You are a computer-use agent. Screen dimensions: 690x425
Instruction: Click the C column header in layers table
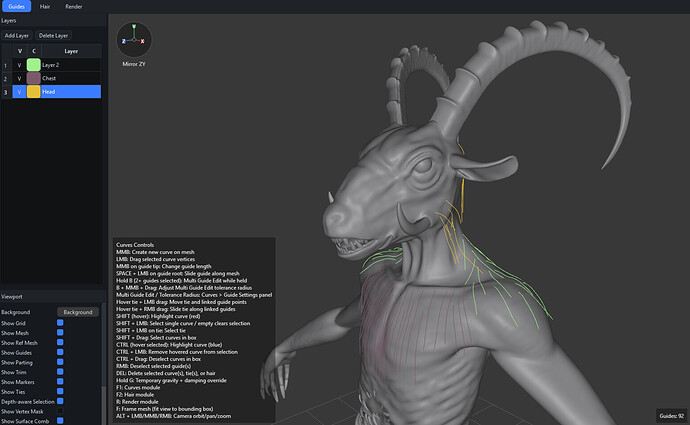point(34,51)
